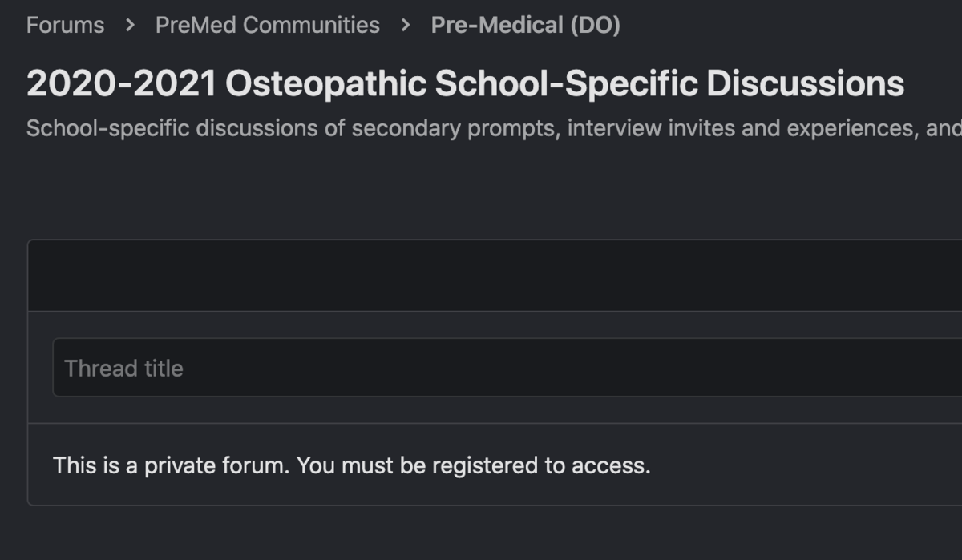Click the Osteopathic School-Specific Discussions heading
The height and width of the screenshot is (560, 962).
point(465,83)
